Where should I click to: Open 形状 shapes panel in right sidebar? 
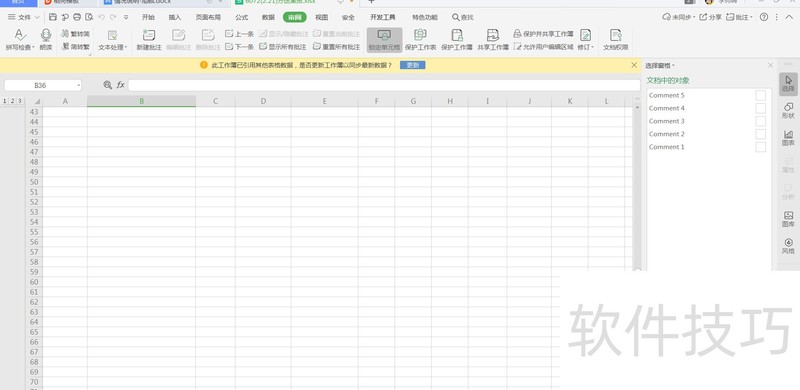(788, 111)
